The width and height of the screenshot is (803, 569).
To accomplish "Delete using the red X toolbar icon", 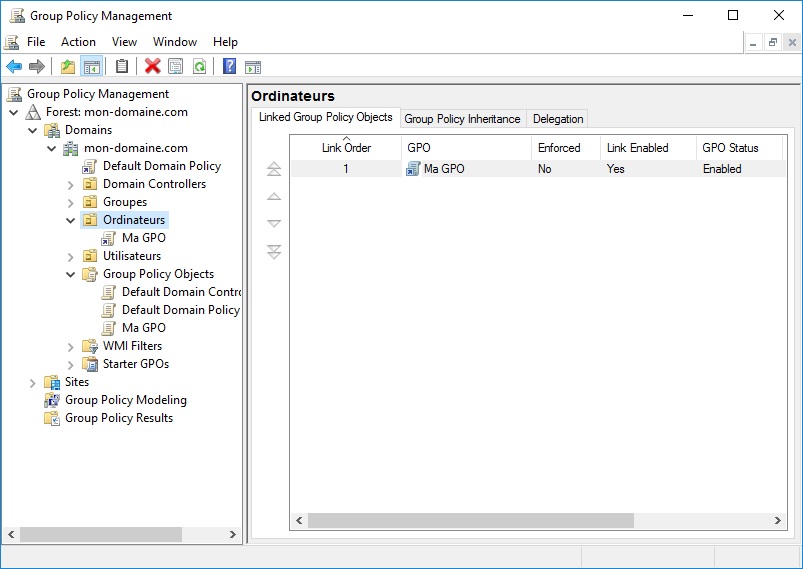I will point(153,67).
